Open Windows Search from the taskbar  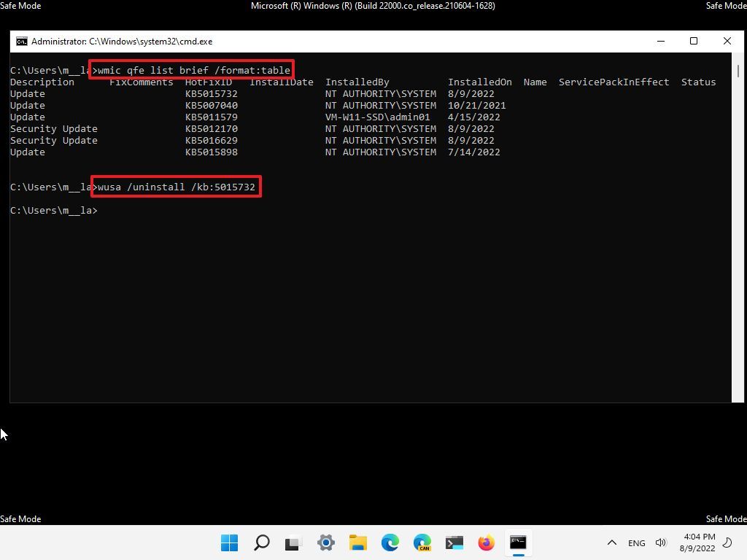coord(261,542)
